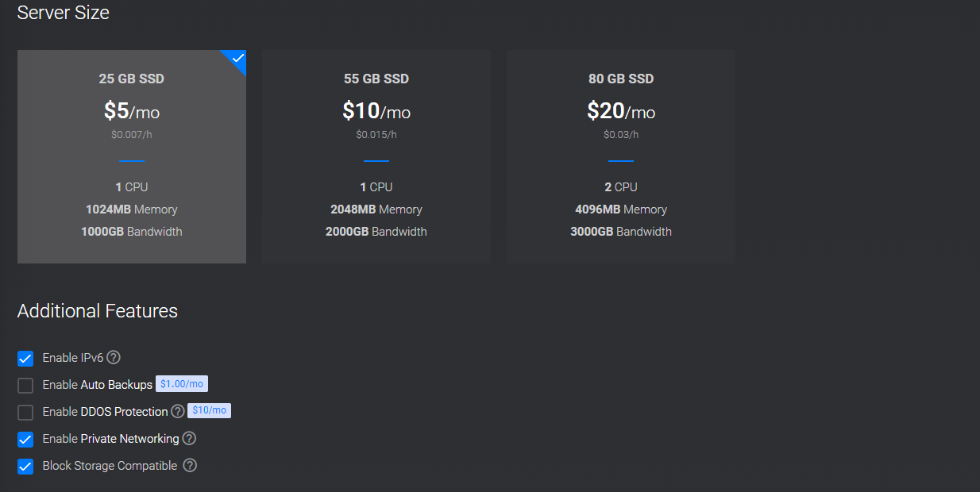Tick the Enable Auto Backups checkbox
The height and width of the screenshot is (492, 980).
point(25,386)
